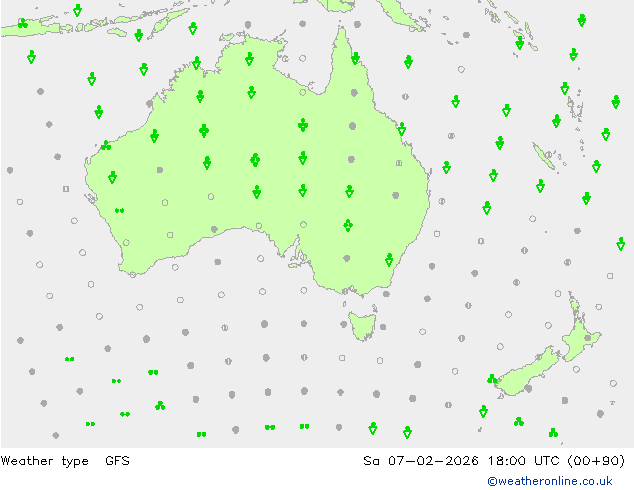Click the weatheronline.co.uk copyright link
The image size is (634, 490).
pos(549,481)
